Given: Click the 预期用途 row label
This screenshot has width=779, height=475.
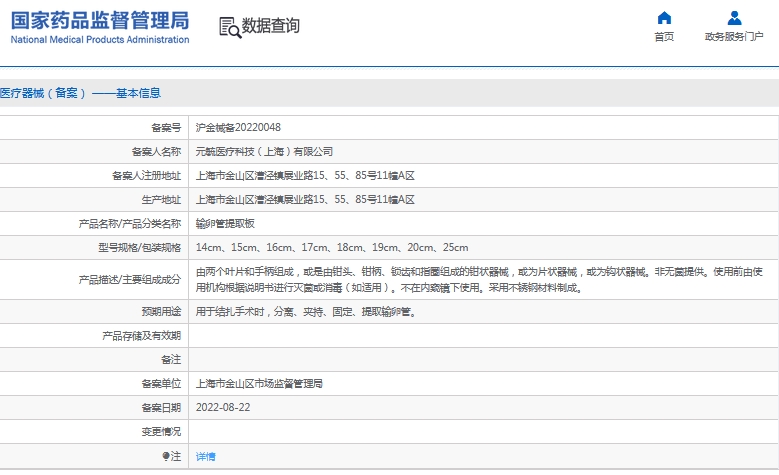Looking at the screenshot, I should (161, 312).
